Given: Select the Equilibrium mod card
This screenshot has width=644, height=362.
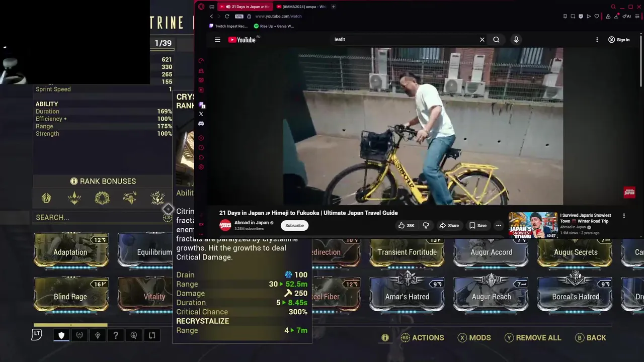Looking at the screenshot, I should 145,250.
